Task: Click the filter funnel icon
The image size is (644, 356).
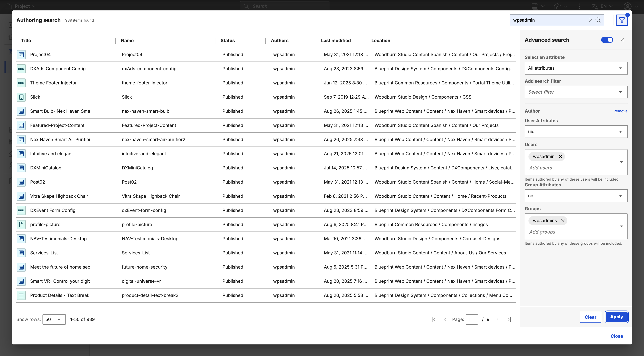Action: coord(621,20)
